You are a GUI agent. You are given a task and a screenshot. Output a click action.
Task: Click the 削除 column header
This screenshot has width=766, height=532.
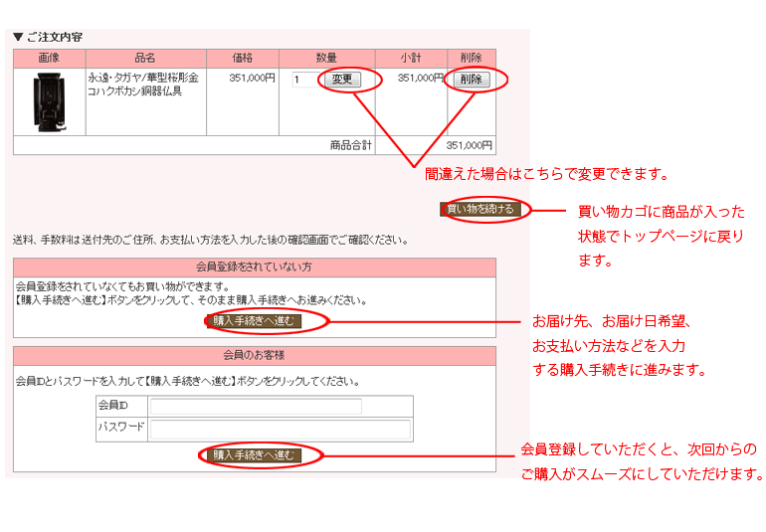tap(471, 58)
